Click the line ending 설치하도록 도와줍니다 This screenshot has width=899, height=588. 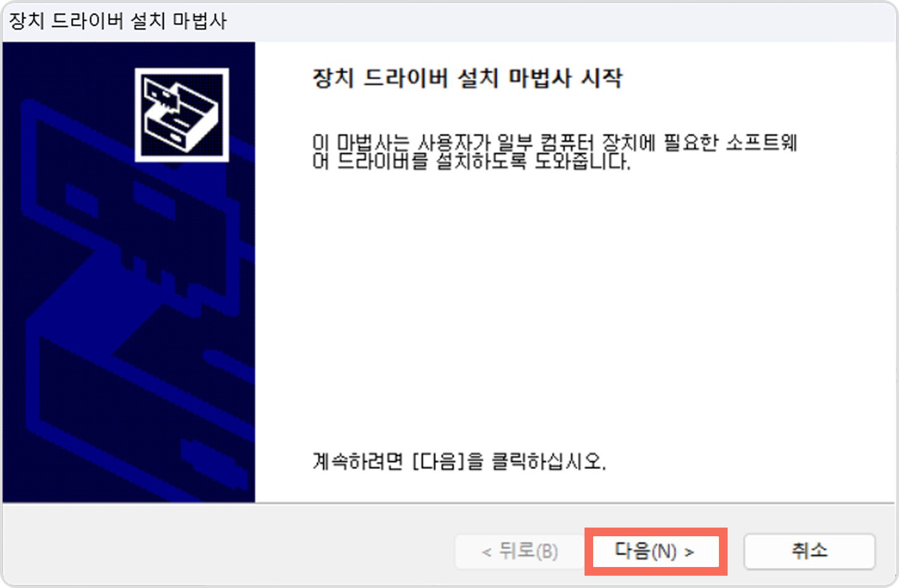(x=472, y=161)
